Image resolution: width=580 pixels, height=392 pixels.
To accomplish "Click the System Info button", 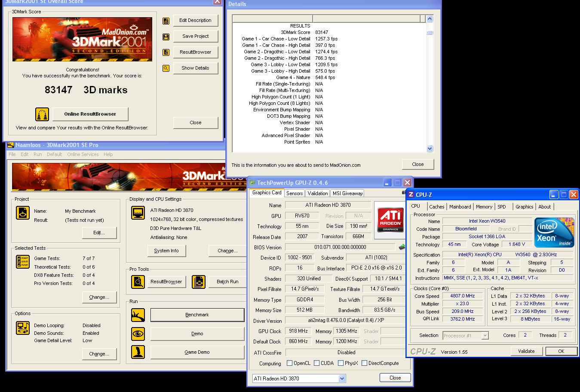I will coord(166,251).
